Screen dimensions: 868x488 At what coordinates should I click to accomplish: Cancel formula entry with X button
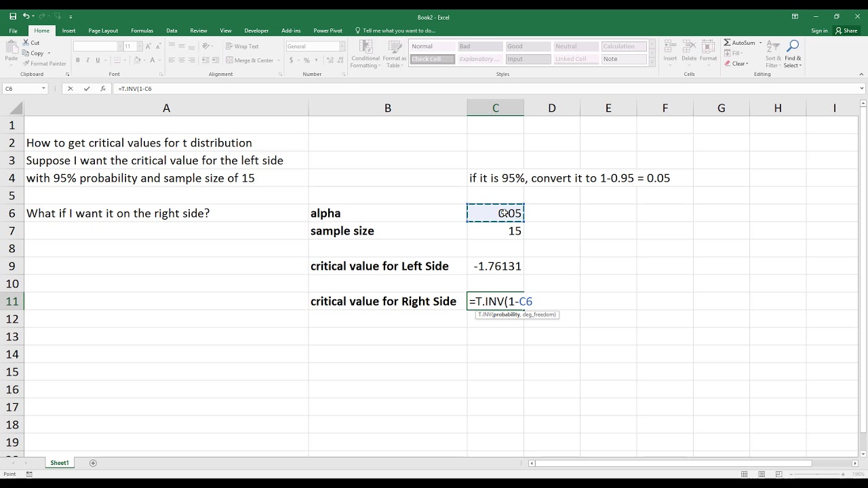click(70, 88)
